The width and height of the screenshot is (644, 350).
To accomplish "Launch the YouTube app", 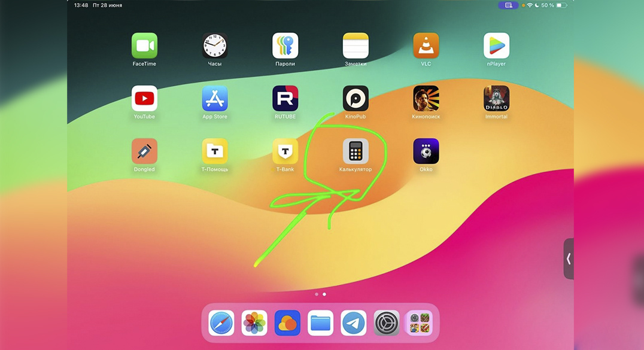I will point(144,98).
